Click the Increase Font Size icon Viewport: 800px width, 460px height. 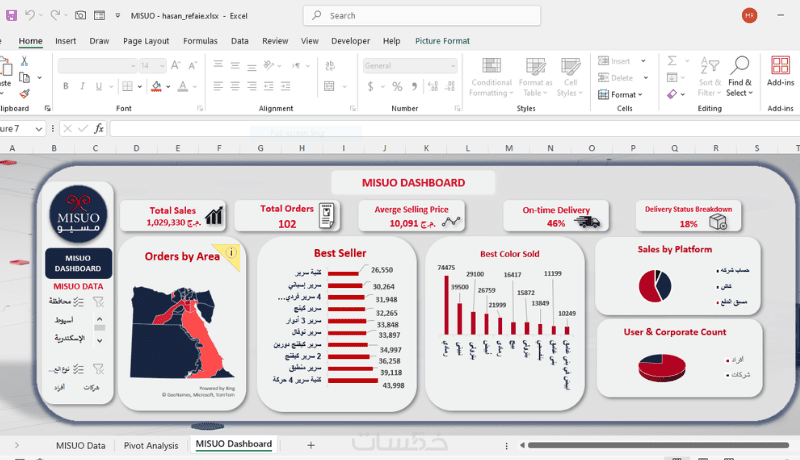pyautogui.click(x=176, y=65)
